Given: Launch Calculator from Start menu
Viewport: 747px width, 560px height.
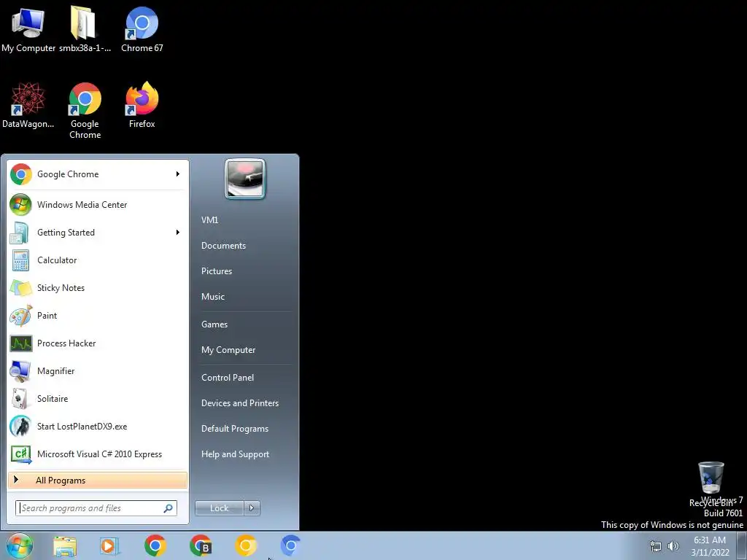Looking at the screenshot, I should pos(98,260).
